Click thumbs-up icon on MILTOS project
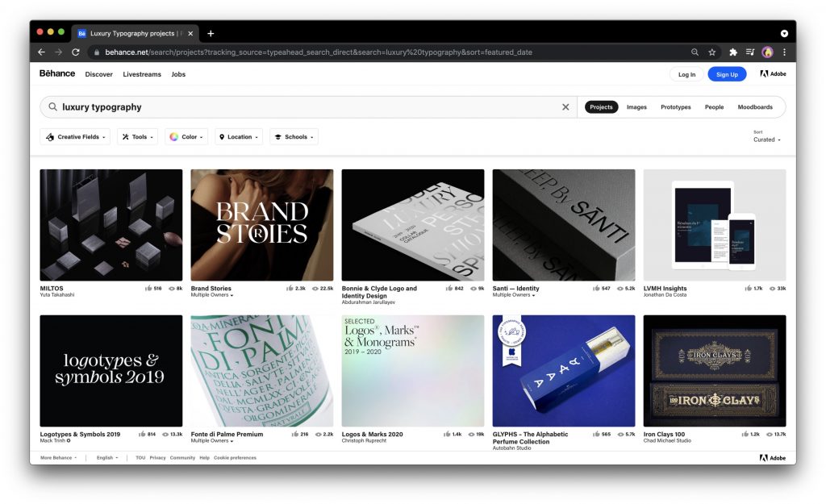The width and height of the screenshot is (826, 504). (148, 288)
